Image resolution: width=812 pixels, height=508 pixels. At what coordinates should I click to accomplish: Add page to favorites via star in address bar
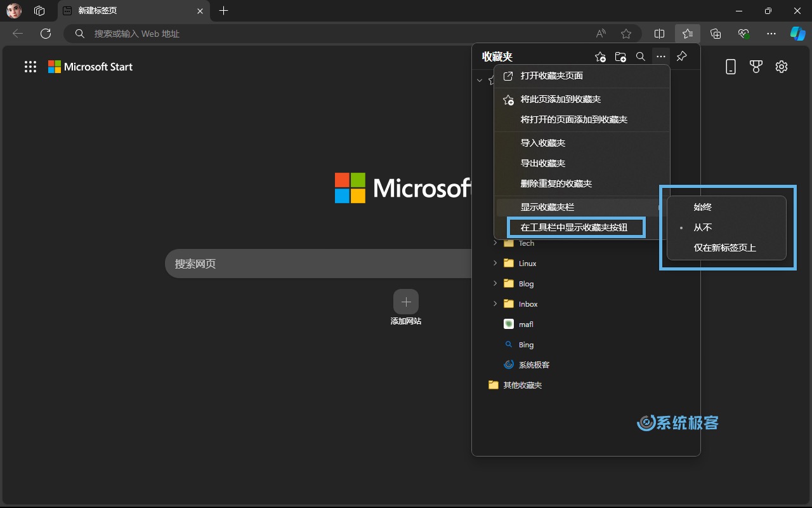[x=626, y=34]
